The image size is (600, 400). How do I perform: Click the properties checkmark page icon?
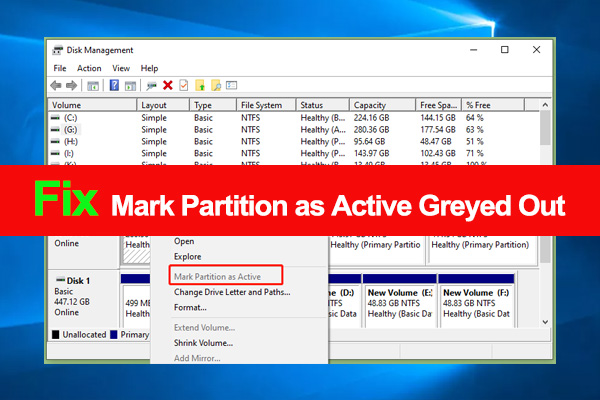pos(184,85)
